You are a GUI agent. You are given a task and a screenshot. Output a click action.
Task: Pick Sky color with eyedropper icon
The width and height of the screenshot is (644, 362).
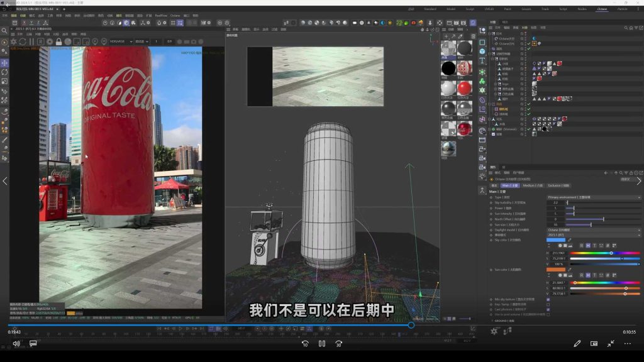point(570,239)
